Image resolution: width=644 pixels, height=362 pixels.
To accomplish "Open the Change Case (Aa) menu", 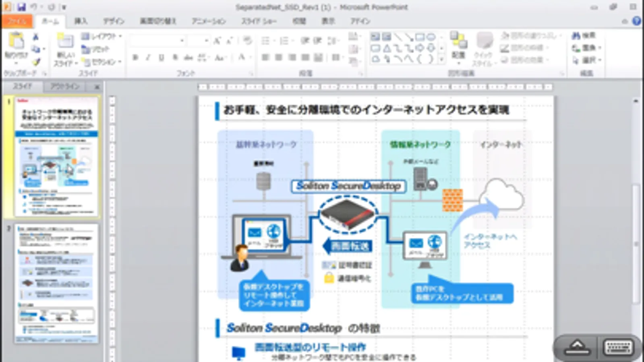I will [x=220, y=58].
